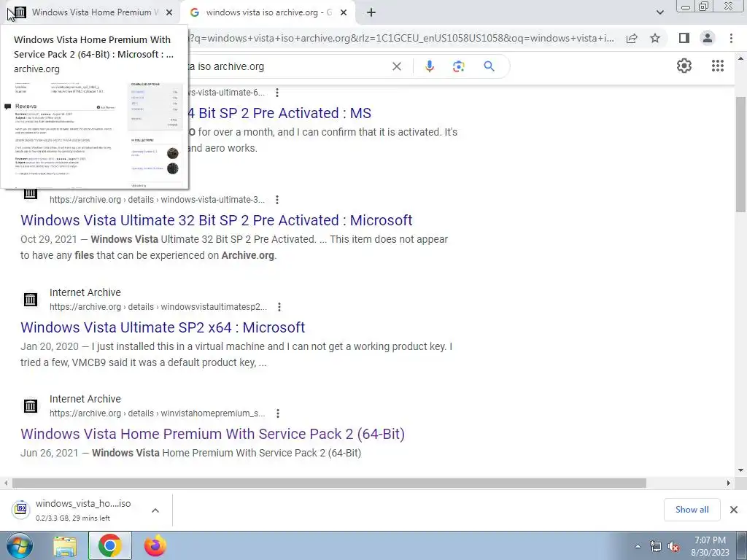This screenshot has height=560, width=747.
Task: Launch Firefox from the taskbar
Action: pos(155,545)
